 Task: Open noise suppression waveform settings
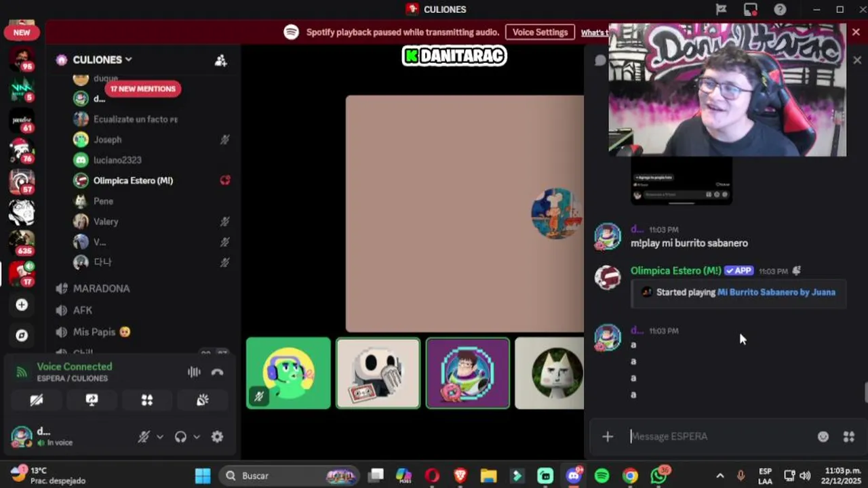[x=194, y=372]
